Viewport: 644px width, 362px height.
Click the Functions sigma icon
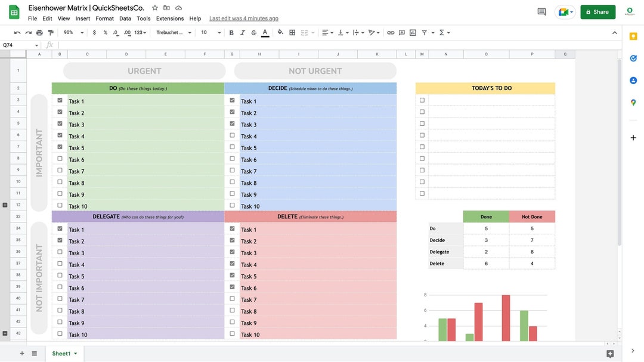coord(441,31)
